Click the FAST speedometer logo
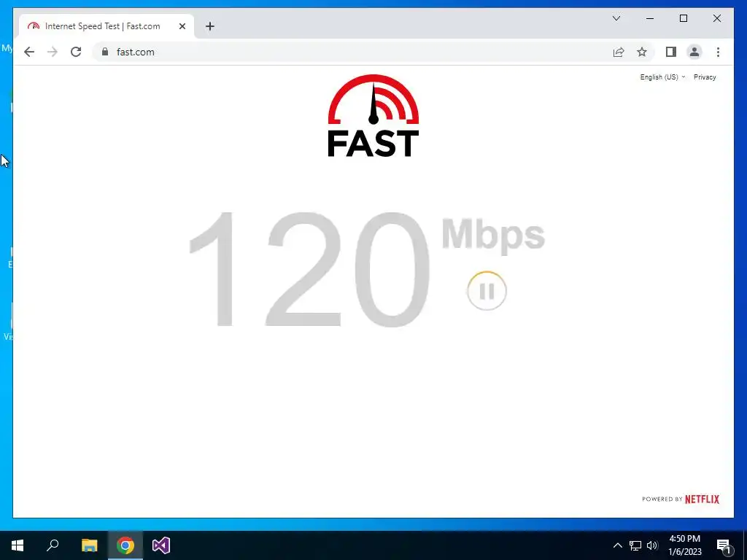The height and width of the screenshot is (560, 747). pyautogui.click(x=373, y=116)
